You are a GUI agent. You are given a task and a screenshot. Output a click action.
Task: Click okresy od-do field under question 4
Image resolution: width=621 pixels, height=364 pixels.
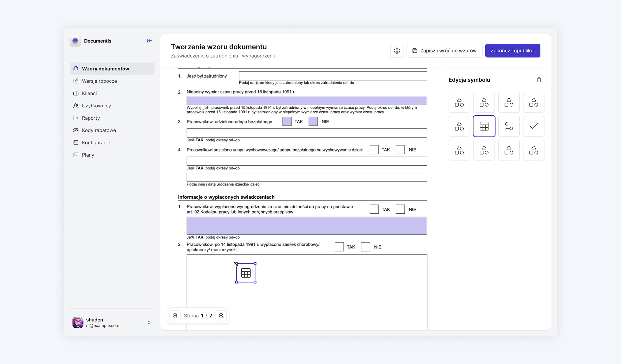tap(307, 161)
